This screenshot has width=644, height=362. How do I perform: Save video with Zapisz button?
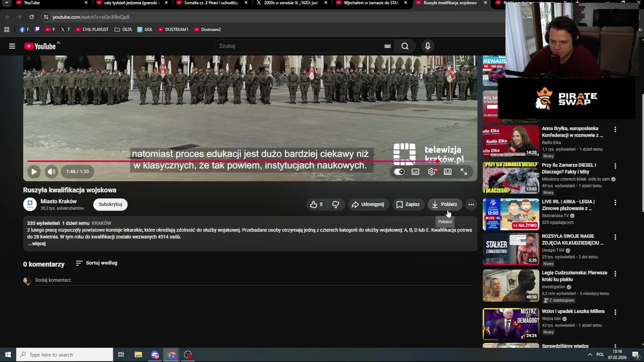click(x=408, y=204)
